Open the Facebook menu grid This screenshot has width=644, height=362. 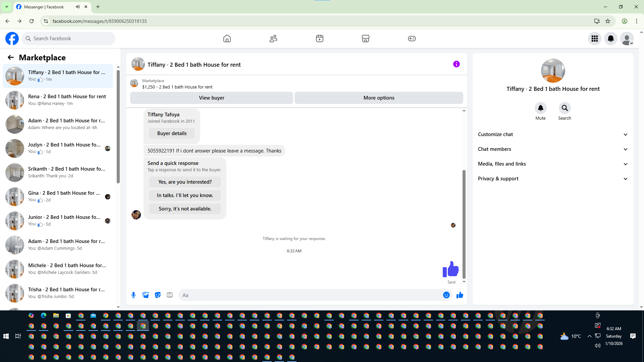[x=594, y=39]
